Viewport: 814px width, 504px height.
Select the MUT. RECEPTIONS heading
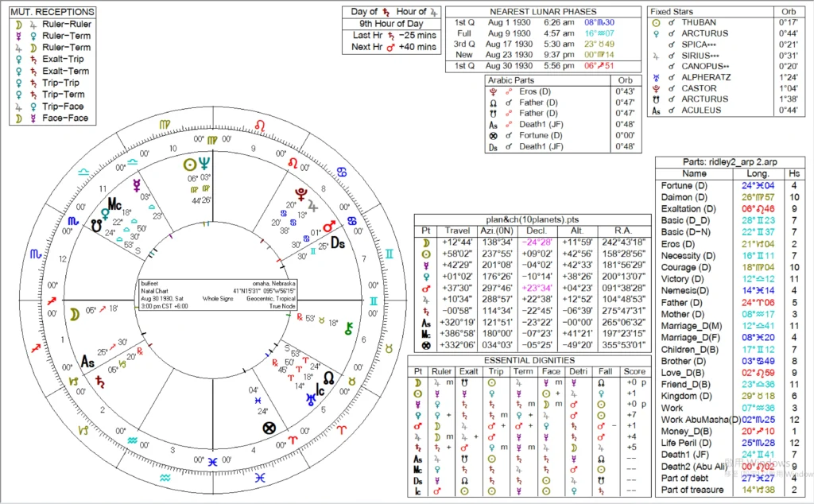coord(52,12)
